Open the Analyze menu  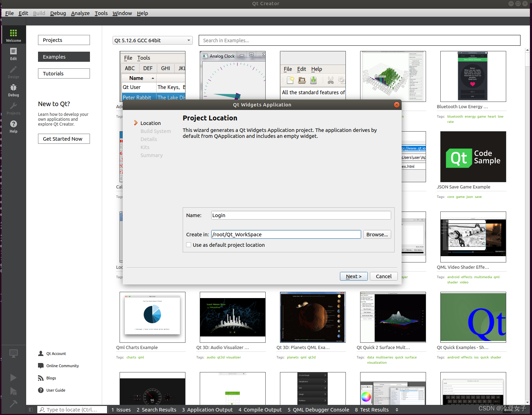tap(80, 13)
